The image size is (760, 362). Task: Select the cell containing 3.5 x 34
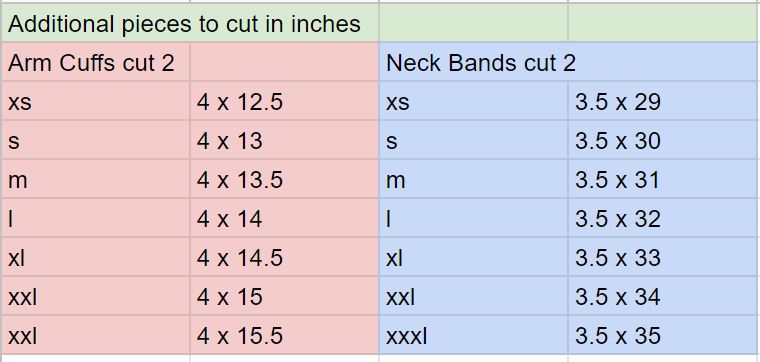click(x=663, y=297)
